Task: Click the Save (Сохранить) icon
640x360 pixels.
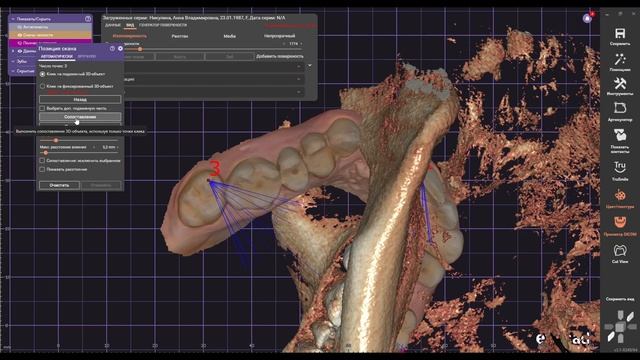Action: 620,33
